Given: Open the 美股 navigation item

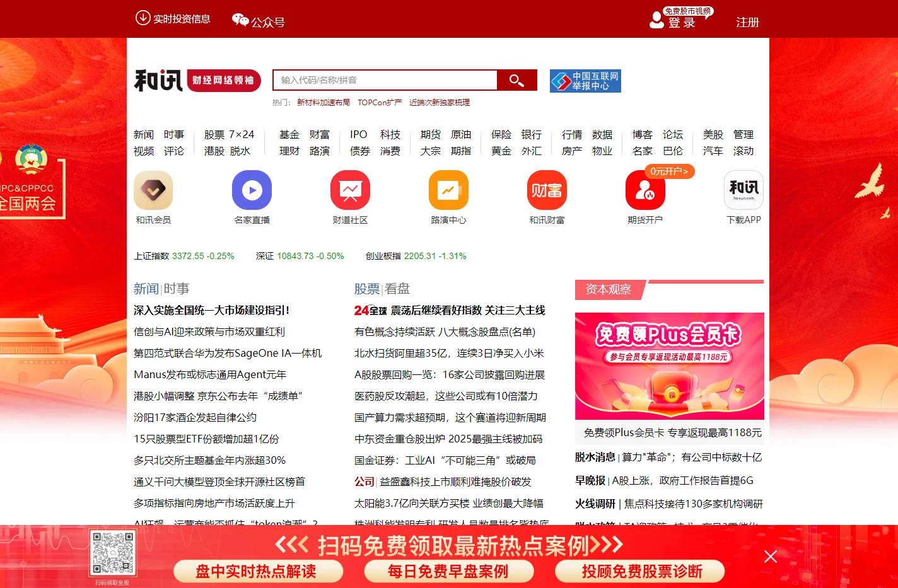Looking at the screenshot, I should 713,134.
